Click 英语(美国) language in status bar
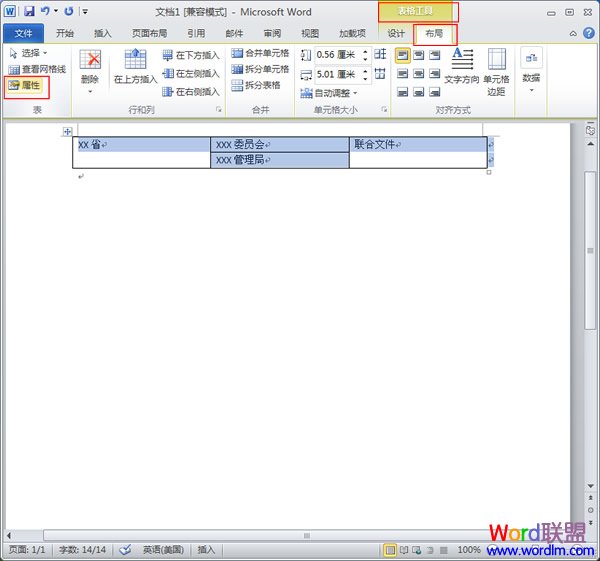The image size is (600, 561). pos(163,550)
